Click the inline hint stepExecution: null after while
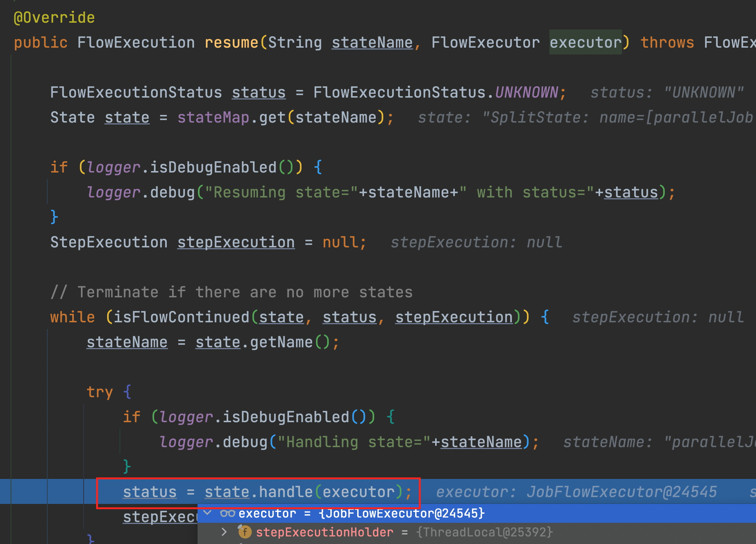This screenshot has width=756, height=544. click(658, 317)
